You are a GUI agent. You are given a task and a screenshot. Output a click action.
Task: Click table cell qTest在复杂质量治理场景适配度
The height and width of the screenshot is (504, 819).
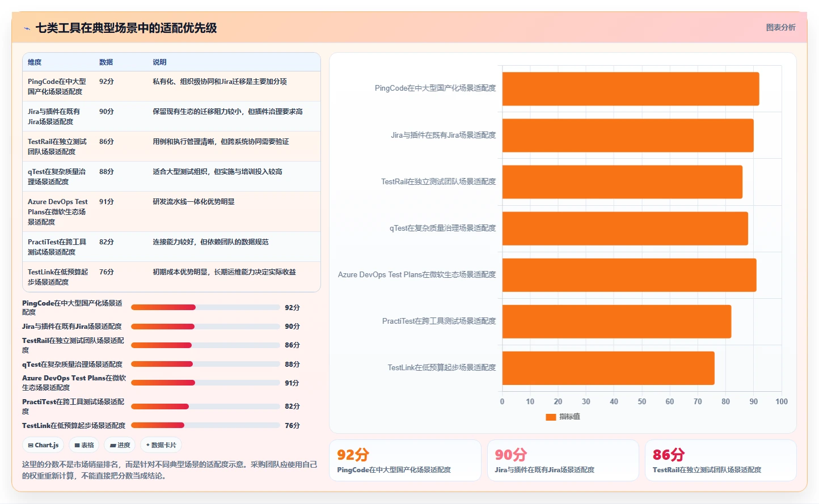pyautogui.click(x=57, y=176)
